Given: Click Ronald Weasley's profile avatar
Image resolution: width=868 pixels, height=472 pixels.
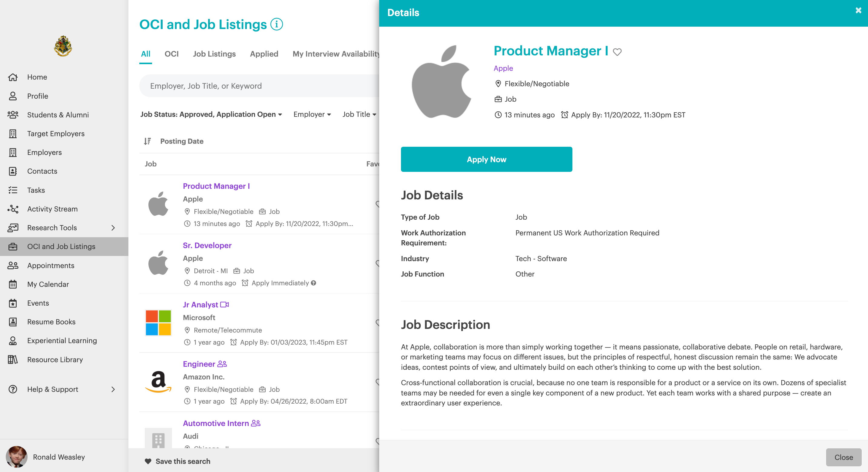Looking at the screenshot, I should pyautogui.click(x=17, y=457).
